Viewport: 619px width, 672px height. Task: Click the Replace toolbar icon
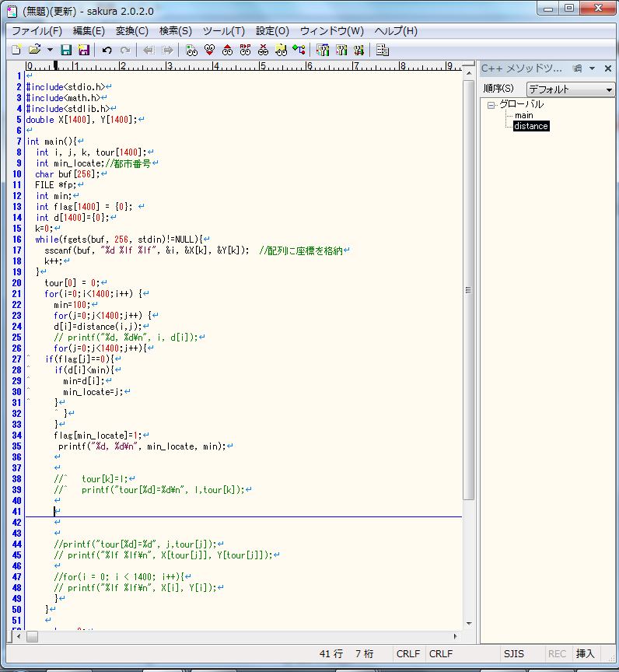coord(245,50)
